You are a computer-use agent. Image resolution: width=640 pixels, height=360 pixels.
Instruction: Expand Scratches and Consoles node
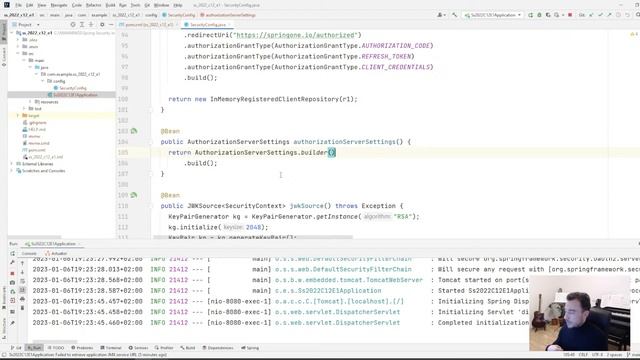tap(12, 171)
